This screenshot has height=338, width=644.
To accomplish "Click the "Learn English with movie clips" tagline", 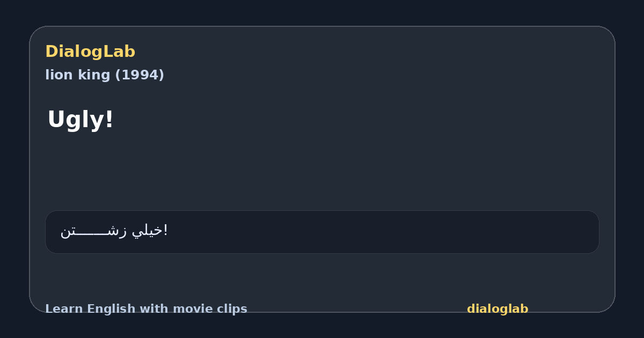I will (146, 309).
